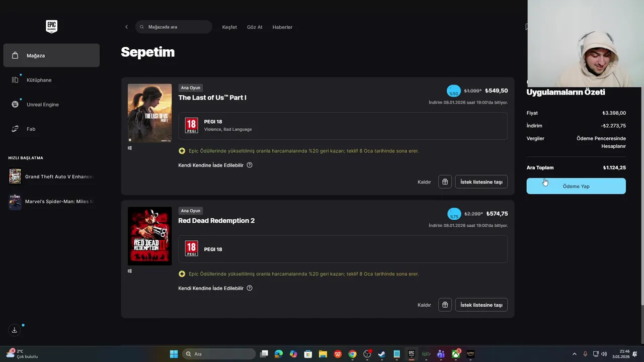Click the Ara Toplam ₺1.124,25 value
644x362 pixels.
pos(614,167)
